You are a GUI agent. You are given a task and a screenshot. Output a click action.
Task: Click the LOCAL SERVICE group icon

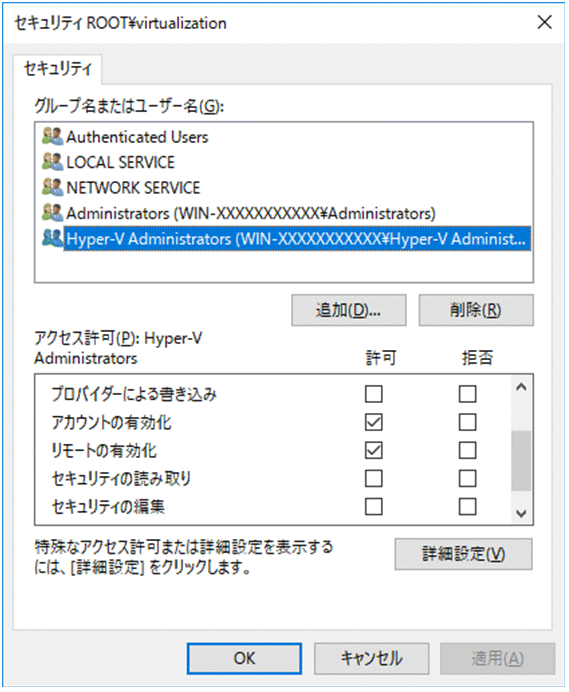[53, 162]
